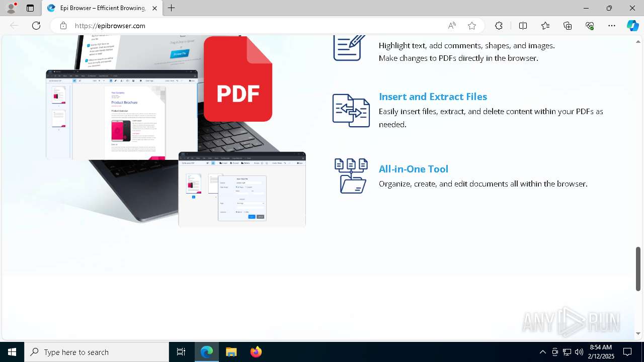Click the Insert and Extract Files icon

coord(351,111)
